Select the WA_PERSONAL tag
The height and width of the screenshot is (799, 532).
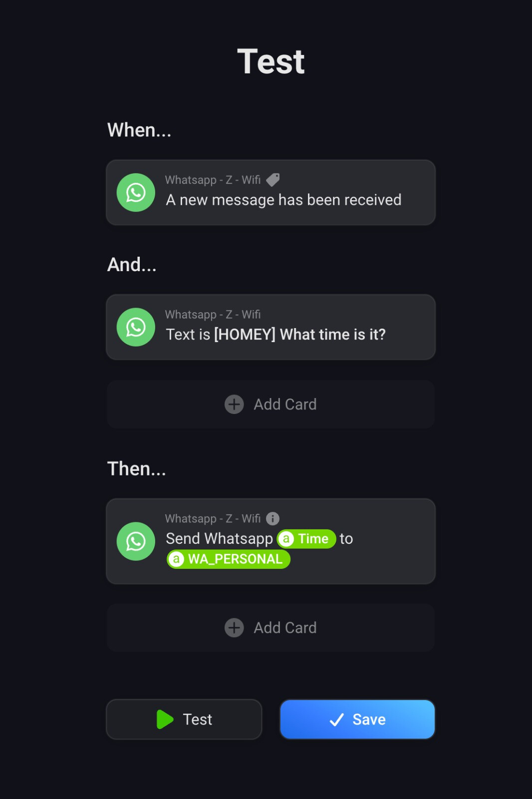(229, 559)
